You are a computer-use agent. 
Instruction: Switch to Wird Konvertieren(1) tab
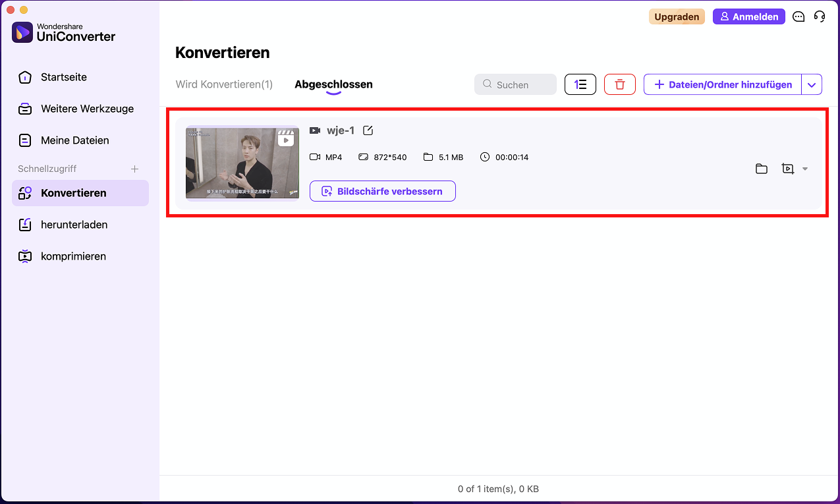224,84
